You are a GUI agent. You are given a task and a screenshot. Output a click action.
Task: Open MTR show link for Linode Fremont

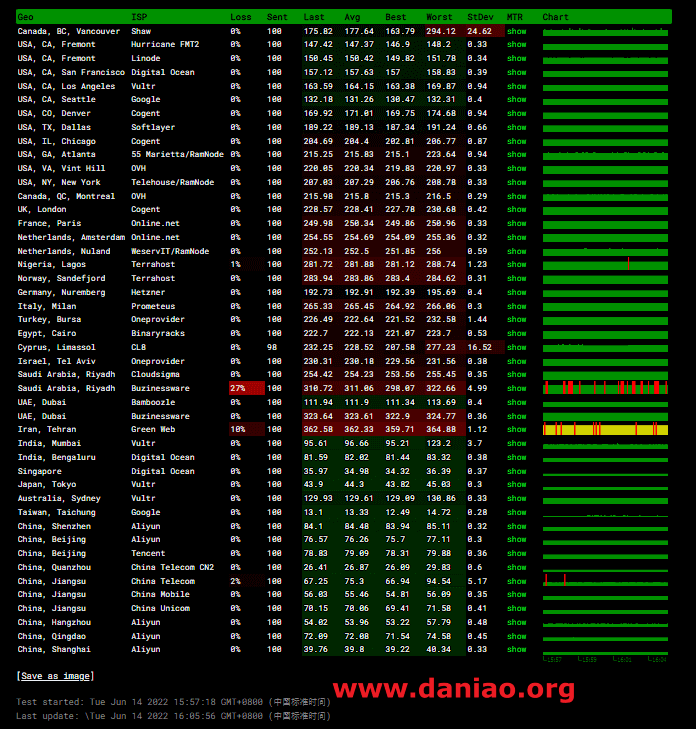tap(517, 58)
